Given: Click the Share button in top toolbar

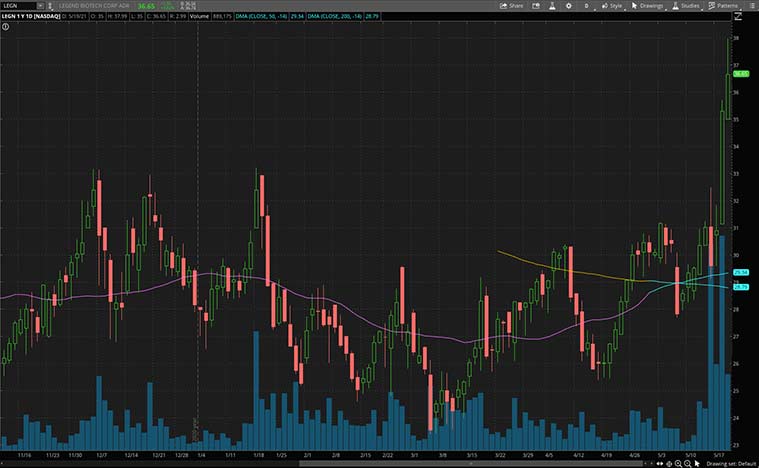Looking at the screenshot, I should (x=511, y=5).
